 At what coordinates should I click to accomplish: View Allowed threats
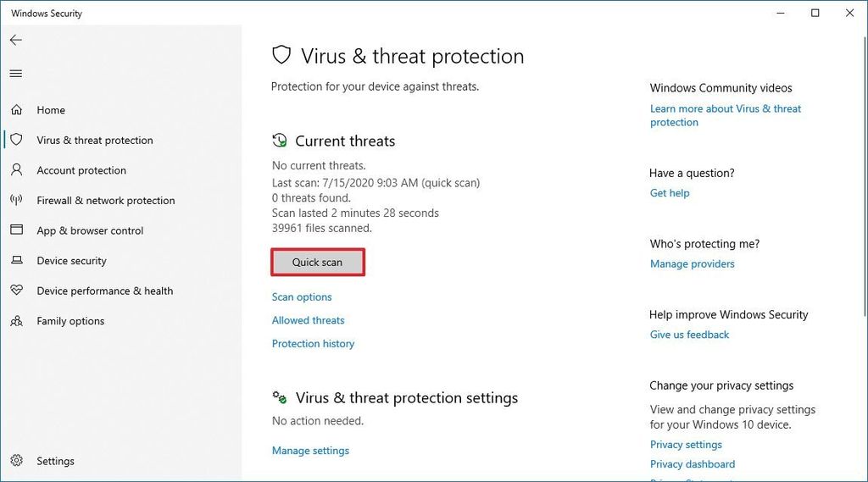[x=308, y=320]
